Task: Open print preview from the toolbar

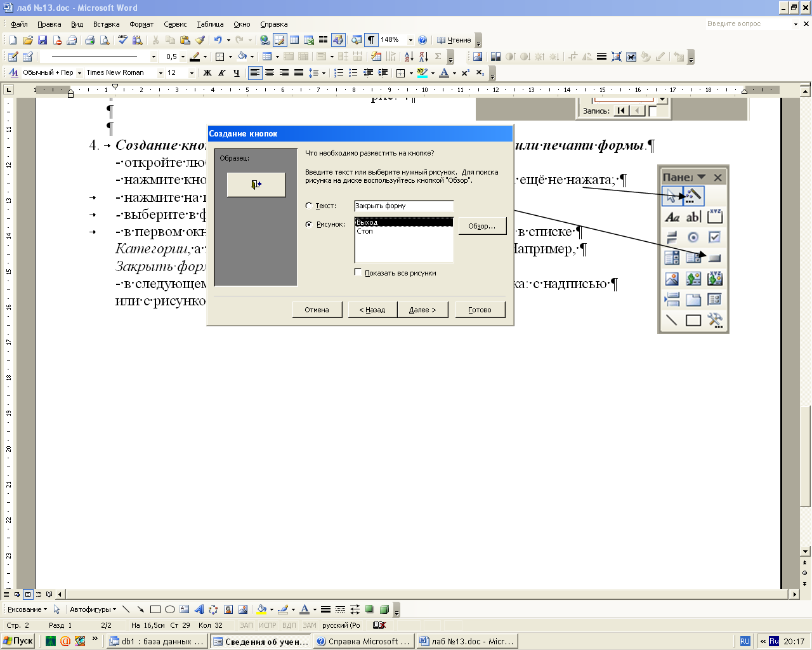Action: click(x=105, y=40)
